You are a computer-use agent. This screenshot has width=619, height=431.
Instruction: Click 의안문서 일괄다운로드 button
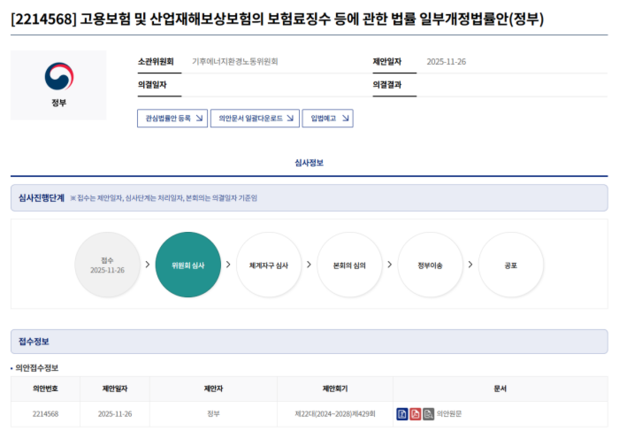pyautogui.click(x=254, y=118)
